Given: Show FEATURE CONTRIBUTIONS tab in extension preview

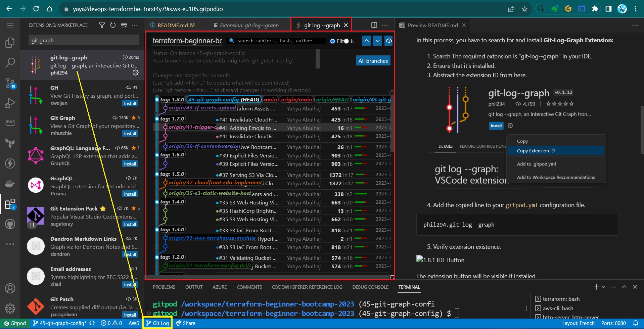Looking at the screenshot, I should [483, 146].
